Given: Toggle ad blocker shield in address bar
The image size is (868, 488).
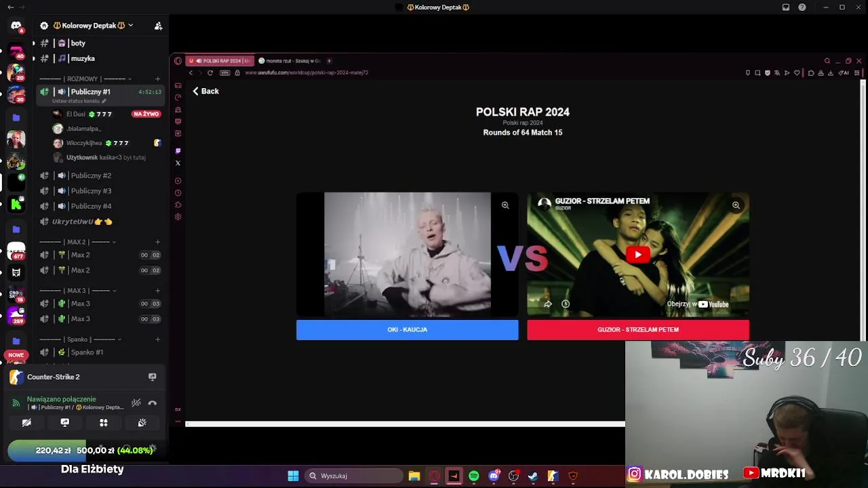Looking at the screenshot, I should click(x=768, y=73).
